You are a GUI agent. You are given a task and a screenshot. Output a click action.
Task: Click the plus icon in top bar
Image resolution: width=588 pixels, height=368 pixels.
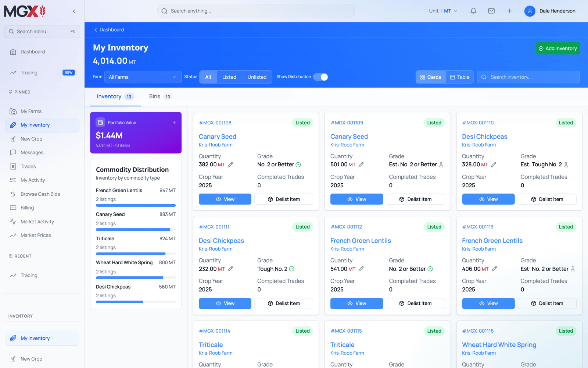coord(509,11)
